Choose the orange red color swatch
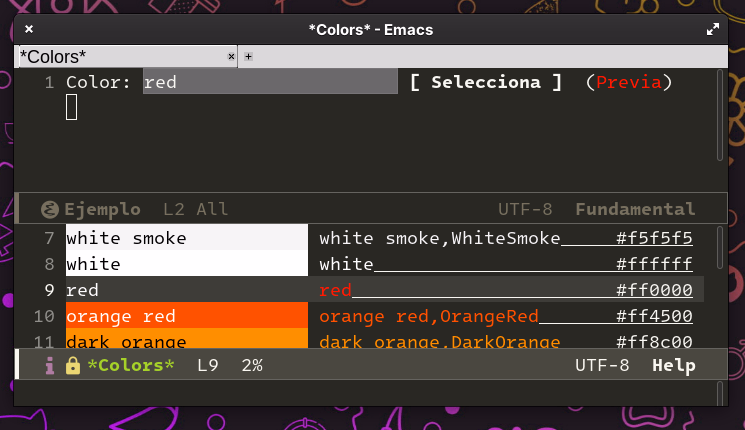The height and width of the screenshot is (430, 745). coord(186,316)
